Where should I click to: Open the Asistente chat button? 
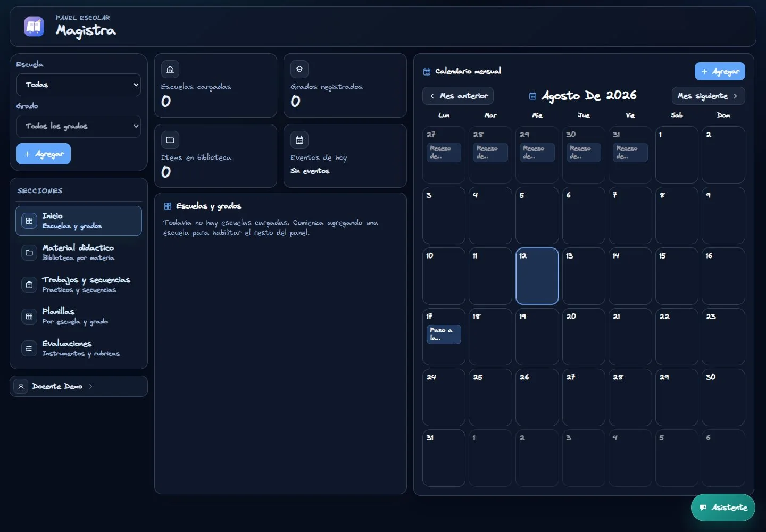point(723,508)
